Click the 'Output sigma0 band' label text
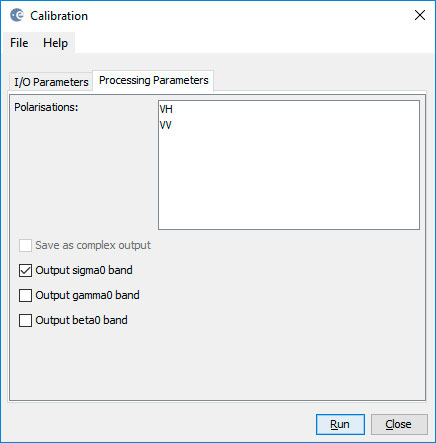This screenshot has width=436, height=443. 84,270
